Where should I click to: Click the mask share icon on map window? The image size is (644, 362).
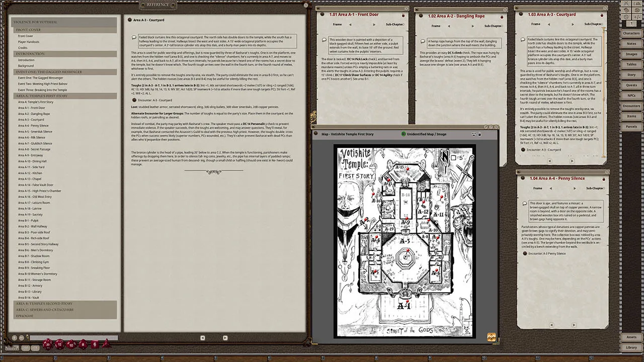[x=473, y=134]
